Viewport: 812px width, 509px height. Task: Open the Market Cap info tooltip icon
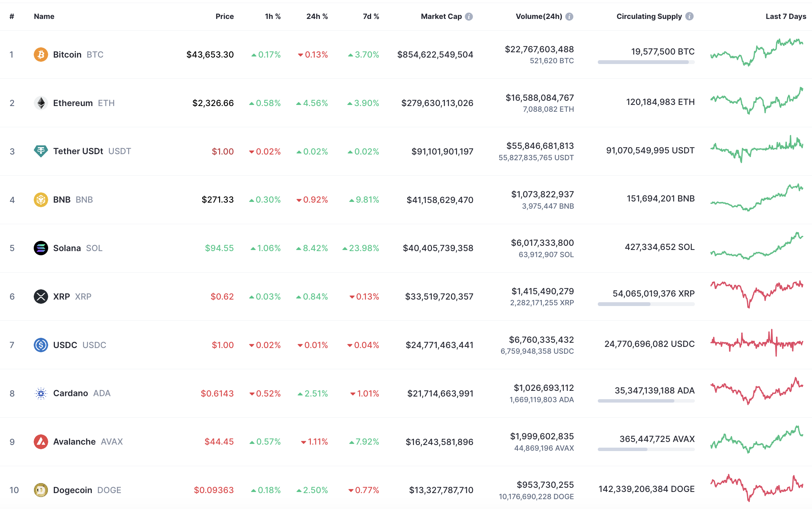(469, 17)
